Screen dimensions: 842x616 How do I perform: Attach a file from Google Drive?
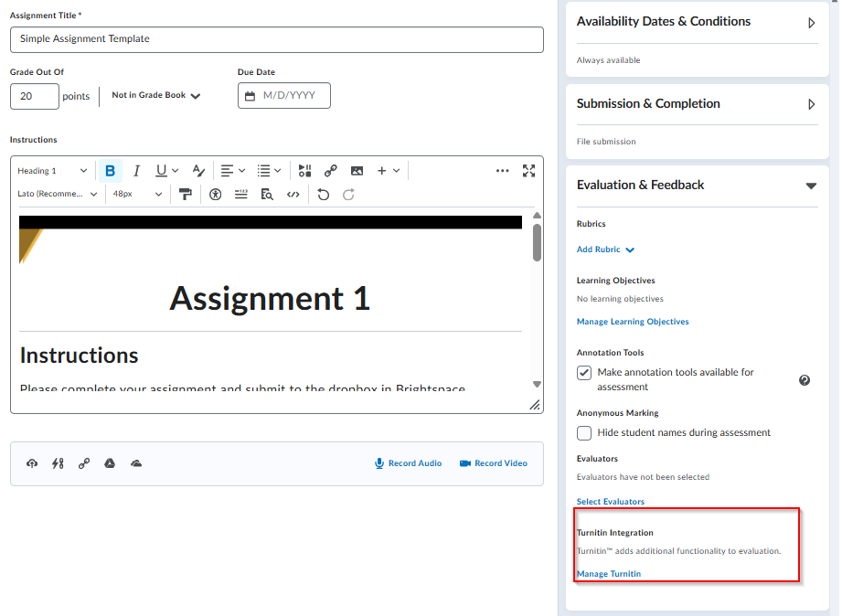(110, 463)
